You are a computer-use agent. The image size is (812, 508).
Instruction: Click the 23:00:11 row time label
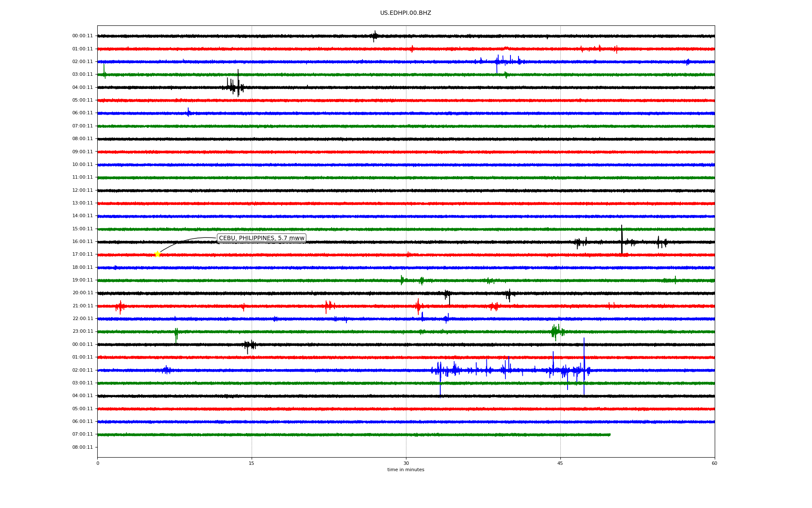pos(82,331)
